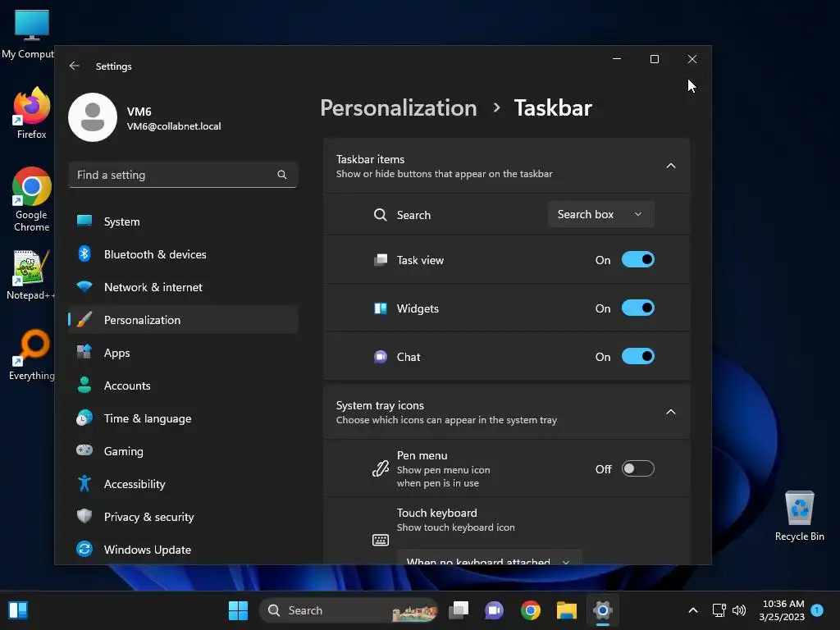
Task: Open the clock showing 10:36 AM
Action: 783,610
